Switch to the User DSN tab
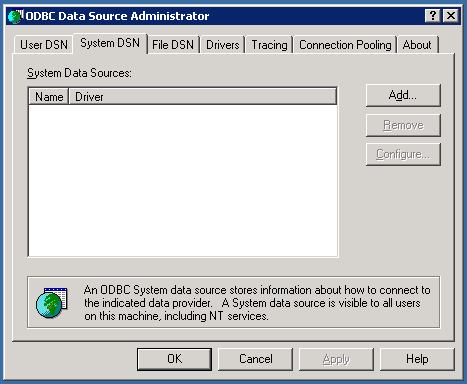This screenshot has width=467, height=384. click(44, 45)
